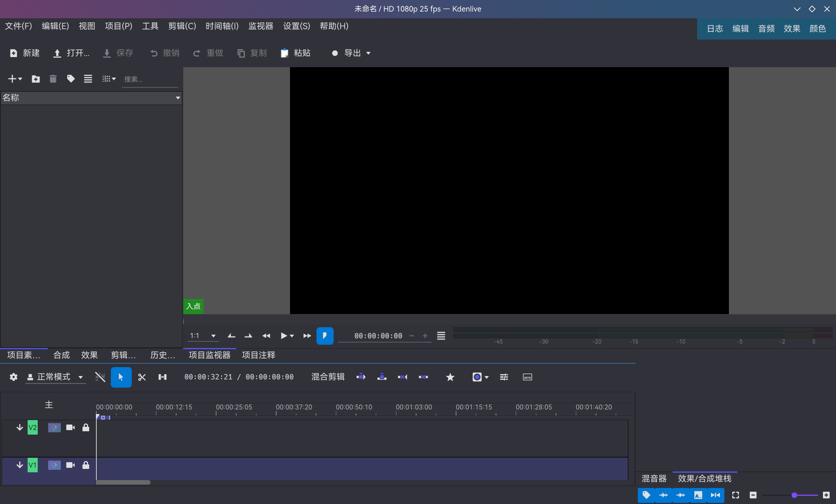
Task: Select the razor/cut tool in the timeline toolbar
Action: (142, 377)
